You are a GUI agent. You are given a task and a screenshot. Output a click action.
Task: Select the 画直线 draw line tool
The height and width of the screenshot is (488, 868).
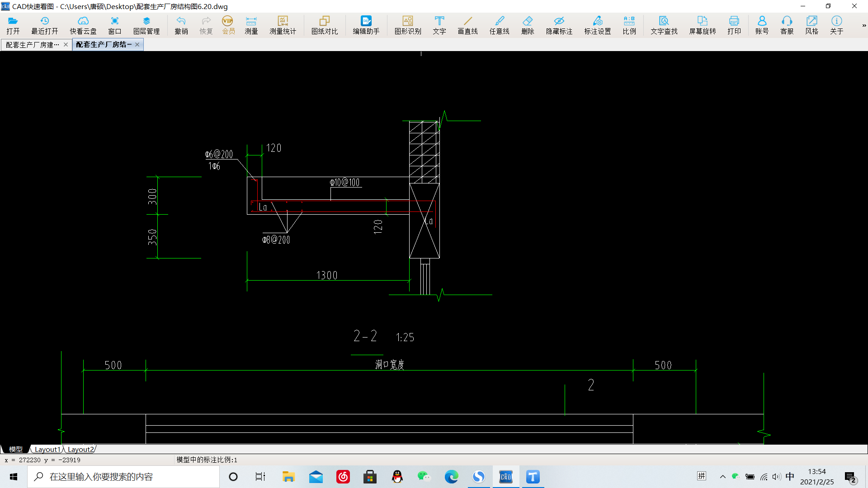pos(468,25)
